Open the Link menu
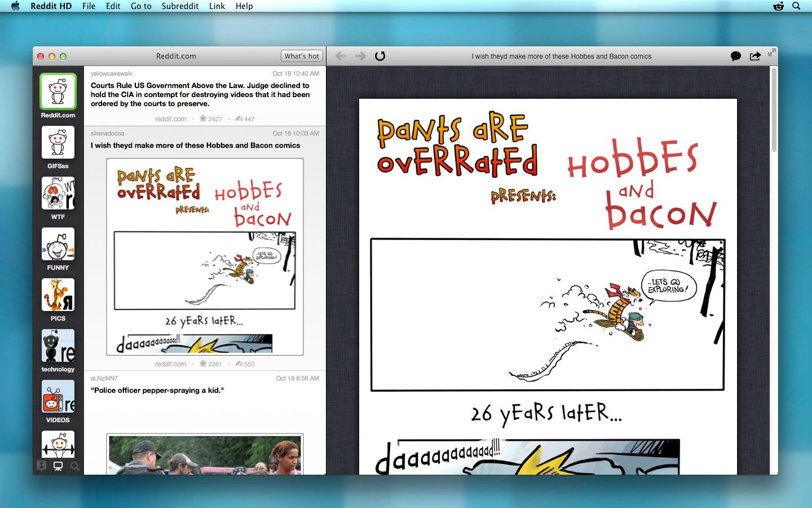 [217, 6]
